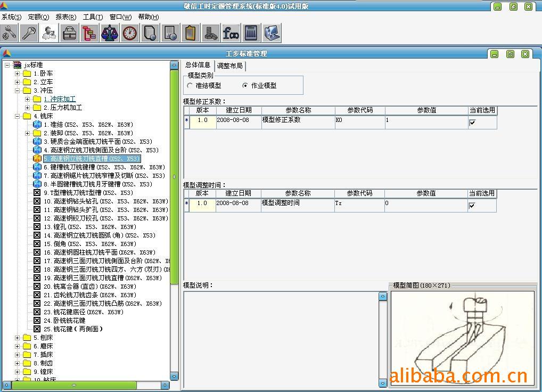Expand the 2. 装卸 subfolder
The image size is (542, 392).
[x=27, y=133]
